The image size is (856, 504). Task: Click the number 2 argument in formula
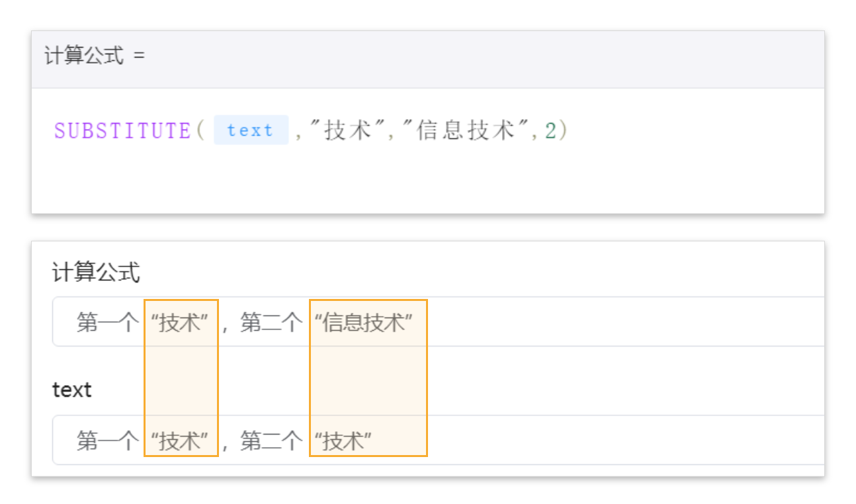click(x=551, y=130)
